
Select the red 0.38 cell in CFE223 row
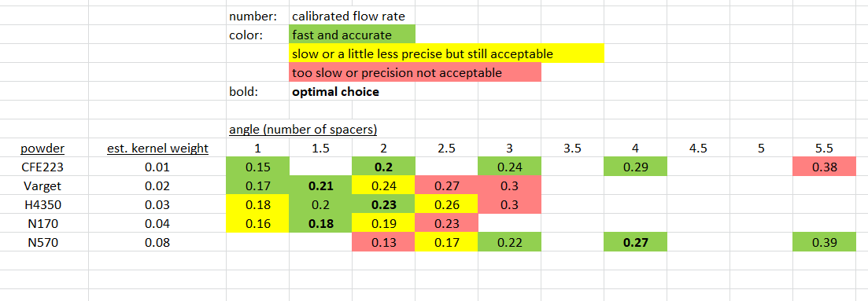tap(824, 167)
